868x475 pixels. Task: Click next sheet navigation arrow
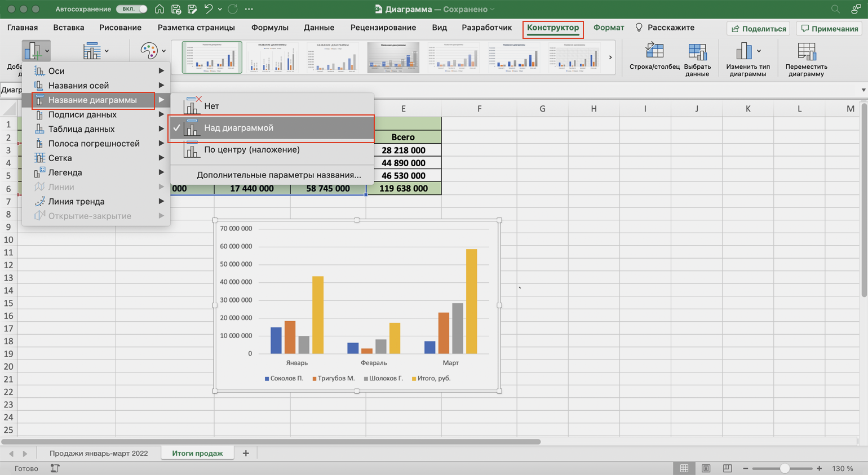[25, 454]
